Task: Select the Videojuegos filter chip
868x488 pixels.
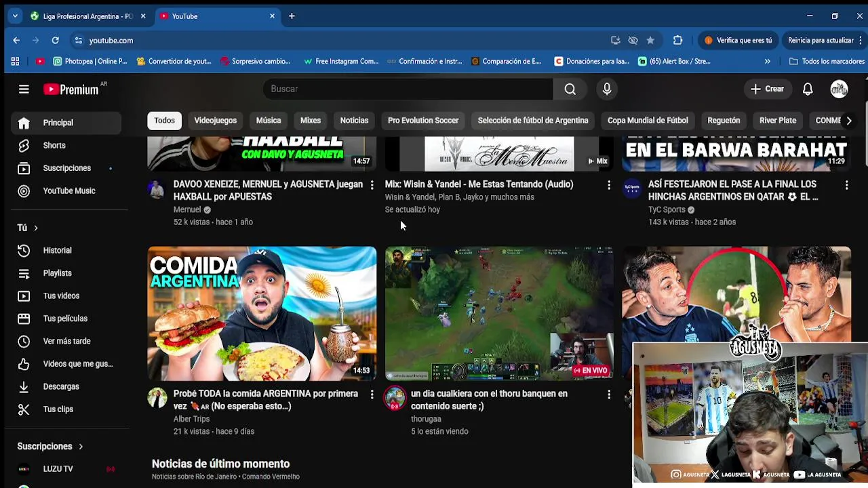Action: pyautogui.click(x=216, y=121)
